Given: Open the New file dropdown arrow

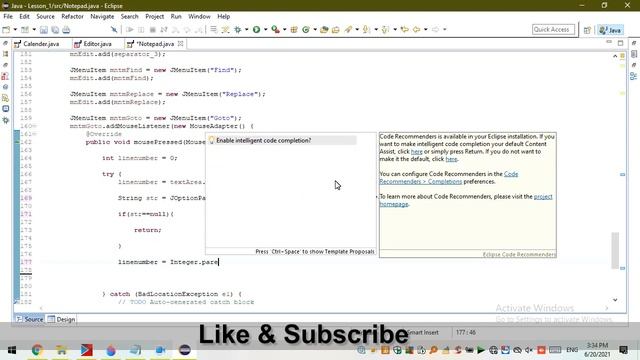Looking at the screenshot, I should 15,29.
